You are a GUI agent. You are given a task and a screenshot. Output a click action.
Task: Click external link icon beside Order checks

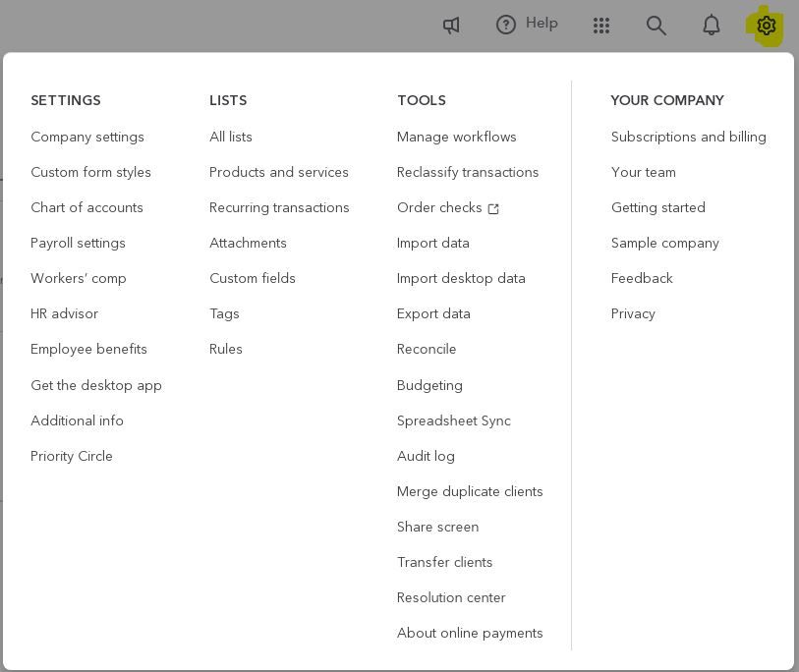(493, 208)
